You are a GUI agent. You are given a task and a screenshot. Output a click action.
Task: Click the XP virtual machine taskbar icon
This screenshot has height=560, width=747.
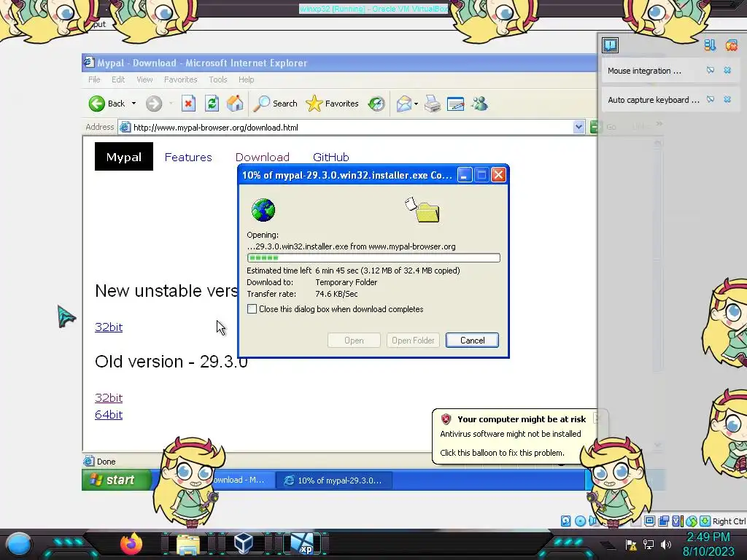click(x=303, y=544)
